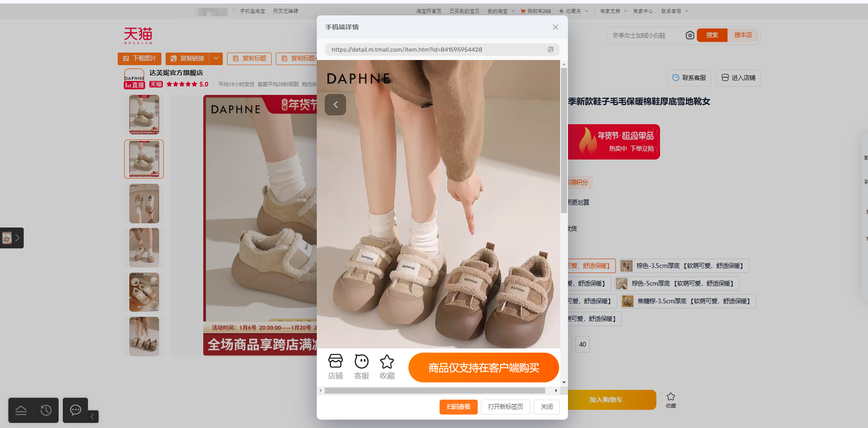Screen dimensions: 868x428
Task: Click the 复制链接 button
Action: point(187,59)
